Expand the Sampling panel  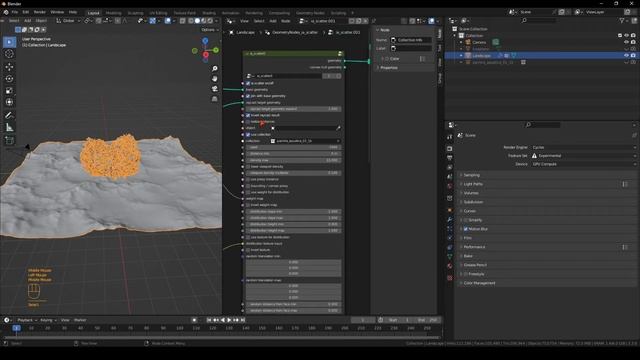click(x=546, y=175)
